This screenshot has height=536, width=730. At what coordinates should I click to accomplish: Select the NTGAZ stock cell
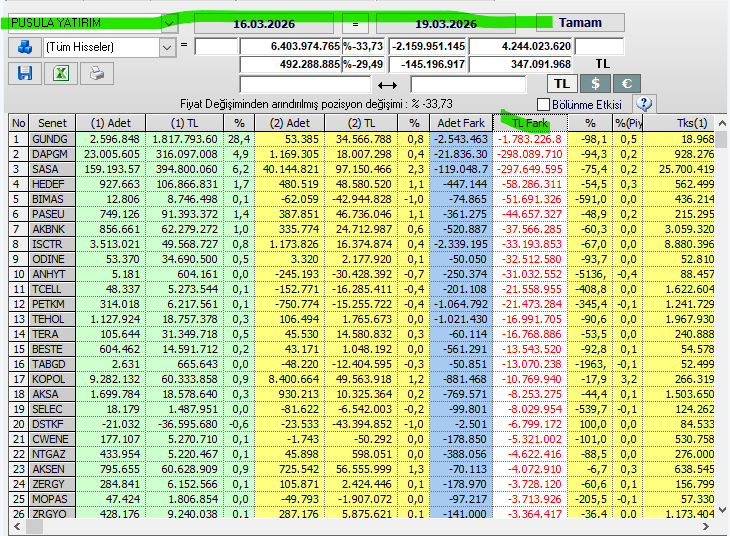[52, 454]
